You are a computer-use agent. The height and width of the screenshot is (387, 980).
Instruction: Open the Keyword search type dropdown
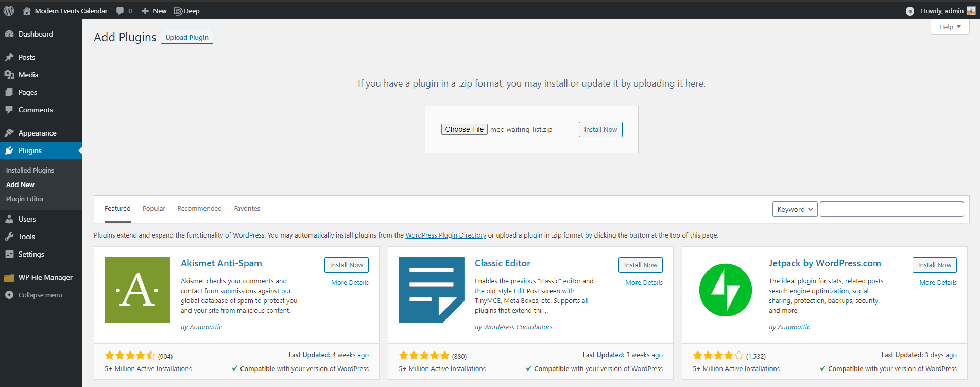pos(795,209)
